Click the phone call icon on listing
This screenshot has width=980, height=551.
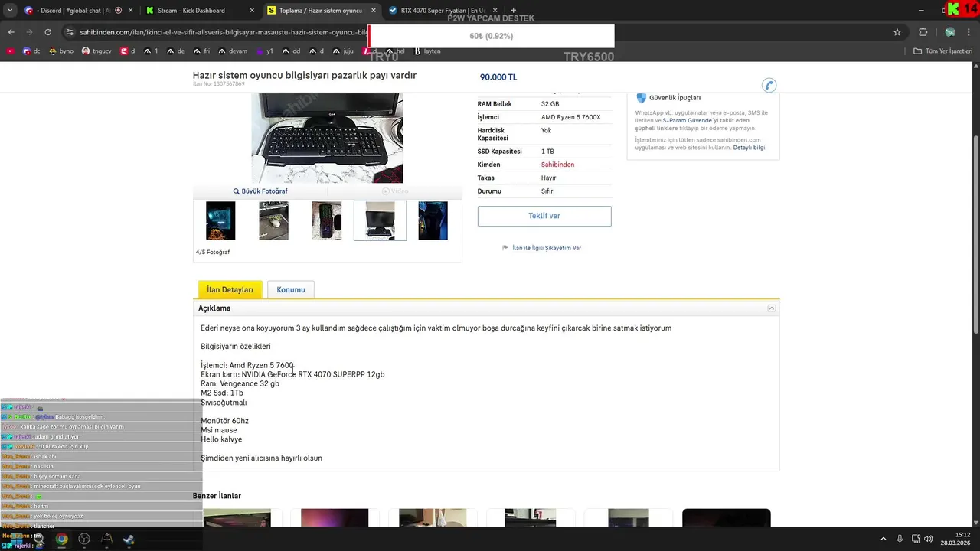769,85
